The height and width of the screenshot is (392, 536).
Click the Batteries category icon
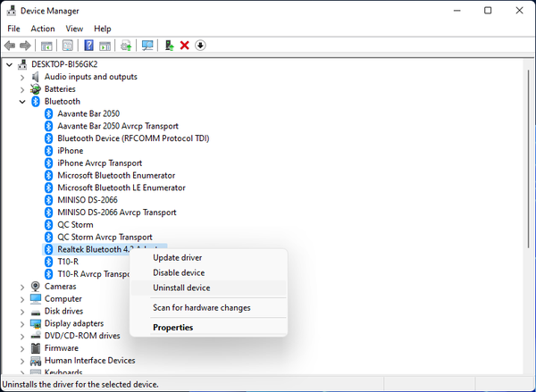[35, 89]
